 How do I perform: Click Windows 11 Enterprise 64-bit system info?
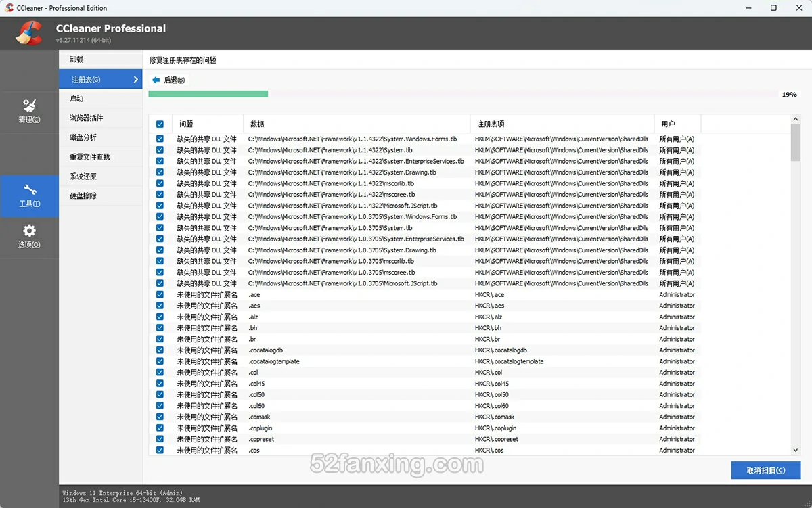click(122, 493)
